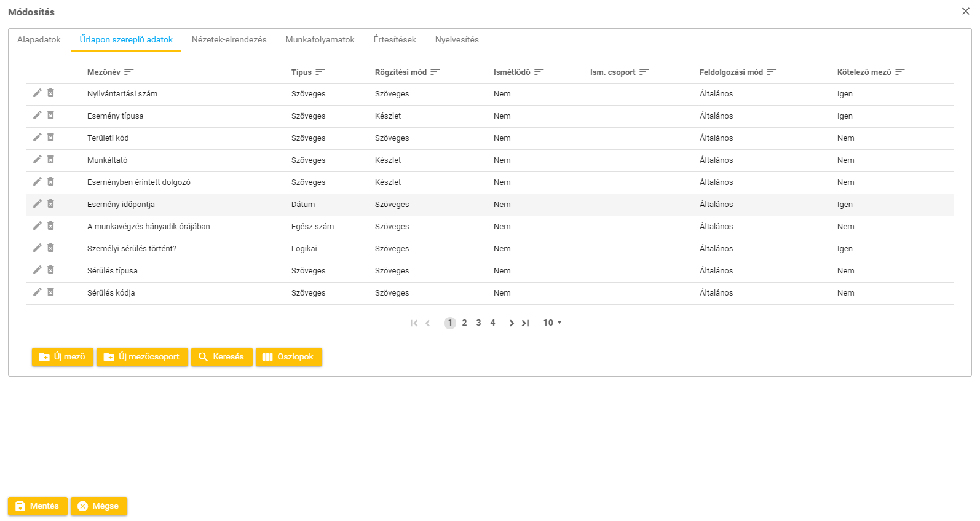Go to the next page arrow
Viewport: 980px width, 521px height.
pos(511,323)
